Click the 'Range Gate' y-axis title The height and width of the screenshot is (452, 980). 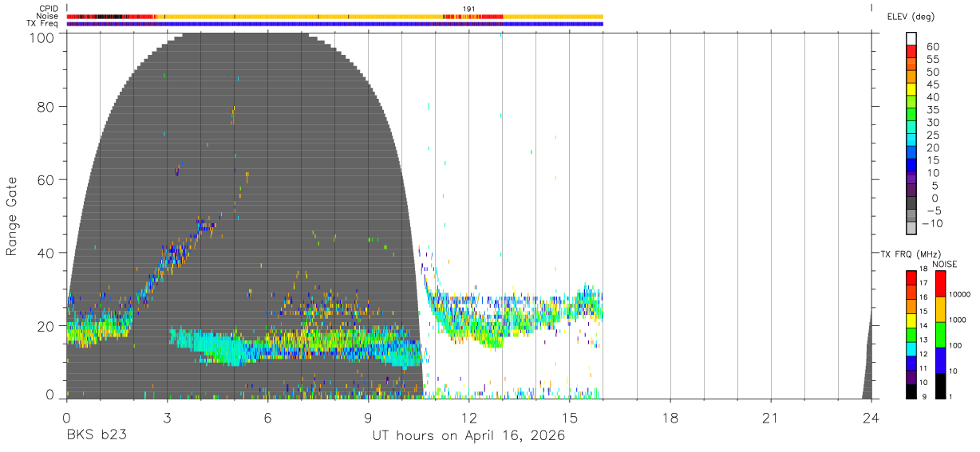[x=12, y=216]
